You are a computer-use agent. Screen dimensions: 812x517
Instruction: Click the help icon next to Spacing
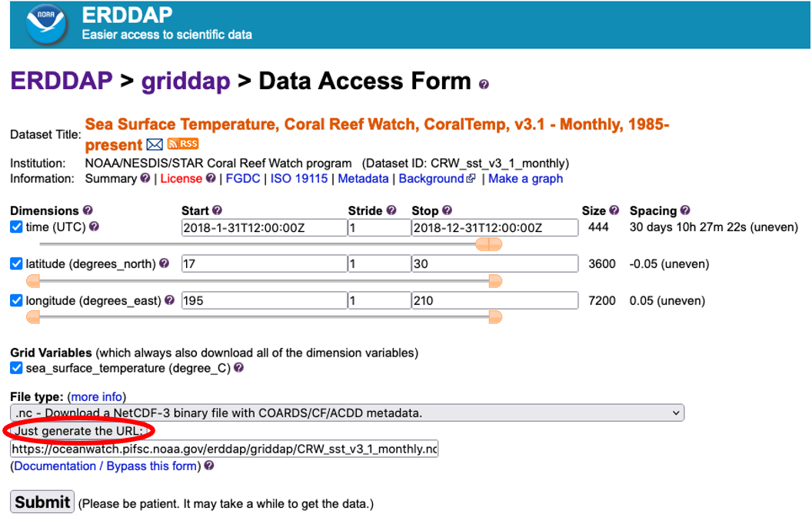click(x=685, y=210)
